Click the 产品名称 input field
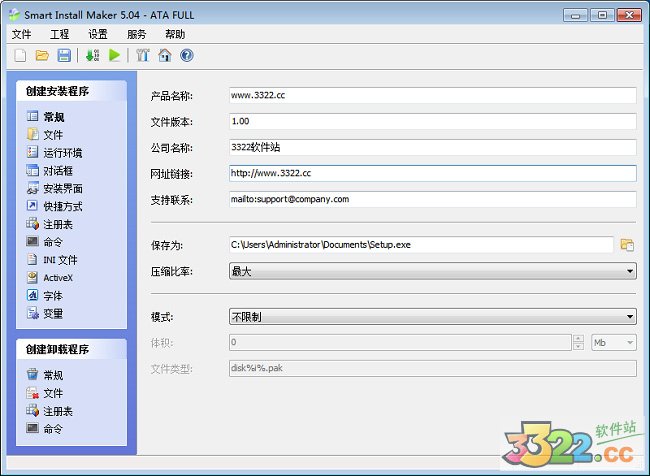Screen dimensions: 650x476 click(433, 95)
